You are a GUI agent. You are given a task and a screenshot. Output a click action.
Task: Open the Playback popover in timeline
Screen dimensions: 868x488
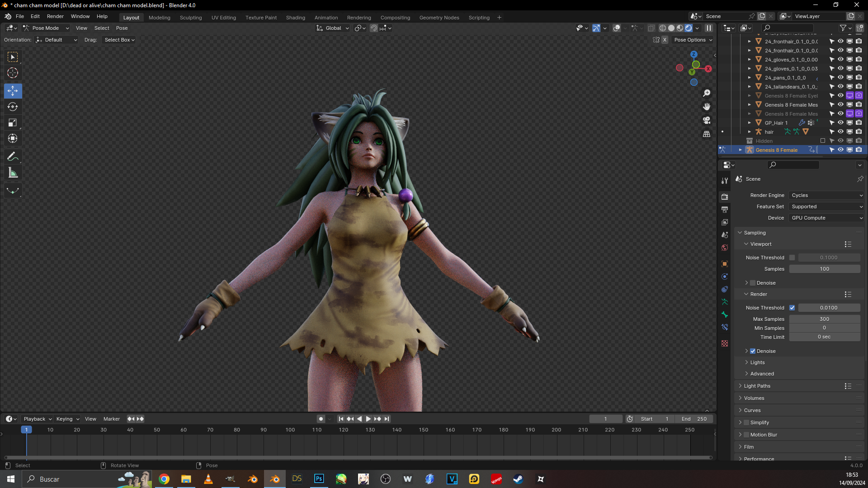(38, 419)
